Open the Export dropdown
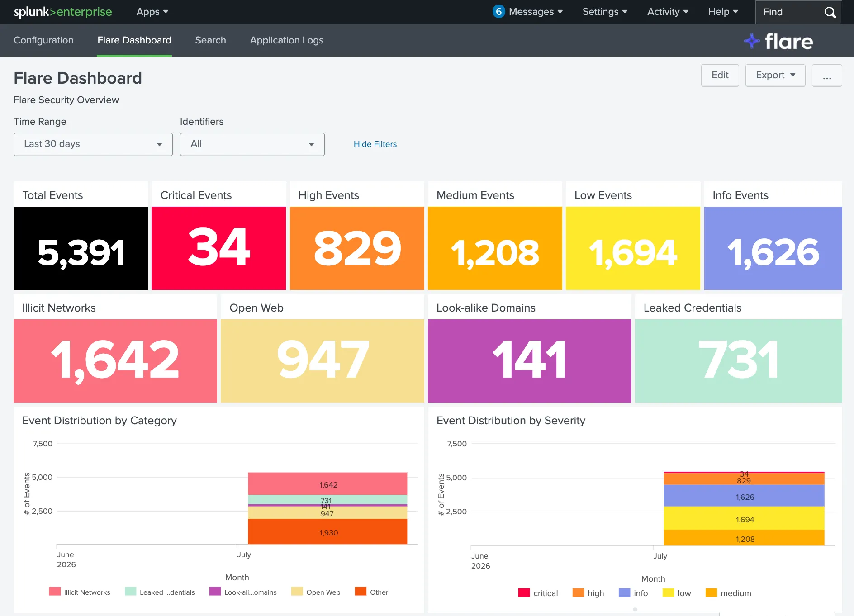Viewport: 854px width, 616px height. click(775, 75)
